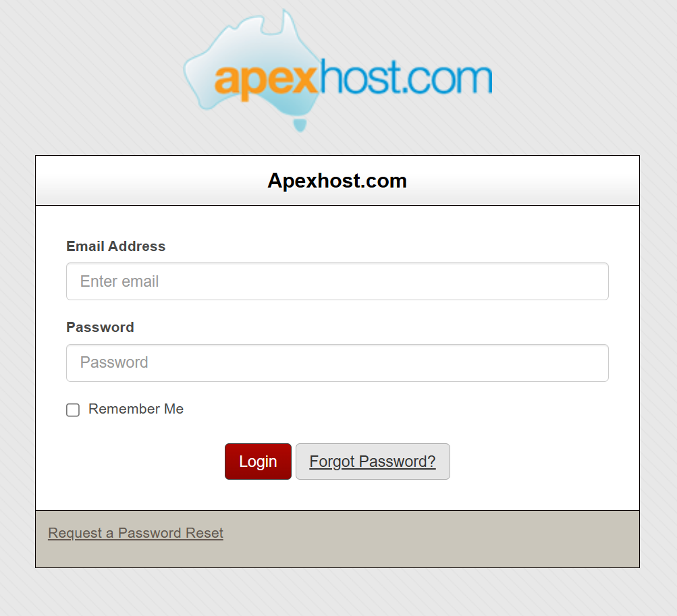677x616 pixels.
Task: Click the bold Apexhost.com panel heading
Action: coord(337,180)
